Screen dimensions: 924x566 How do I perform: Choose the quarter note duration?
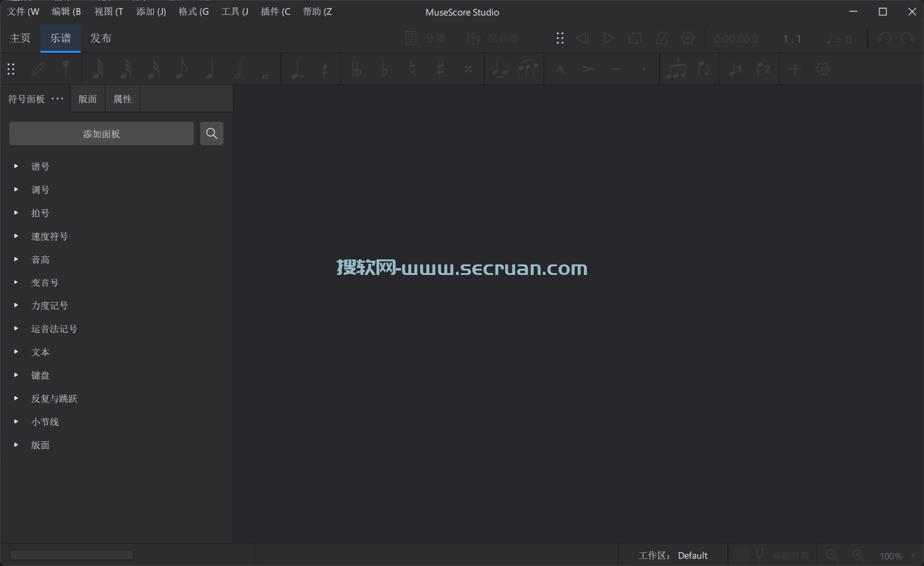pyautogui.click(x=210, y=69)
